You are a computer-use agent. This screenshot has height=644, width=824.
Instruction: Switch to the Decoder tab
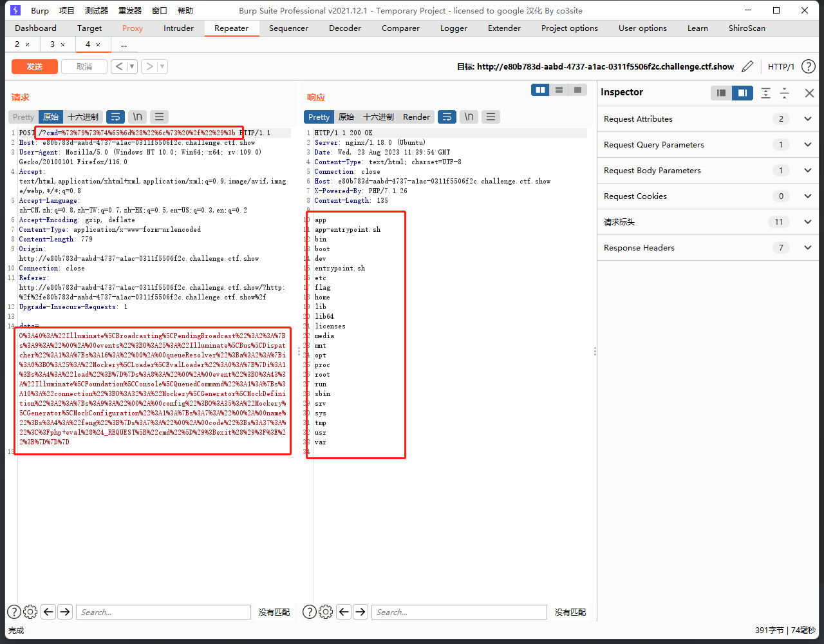[345, 28]
